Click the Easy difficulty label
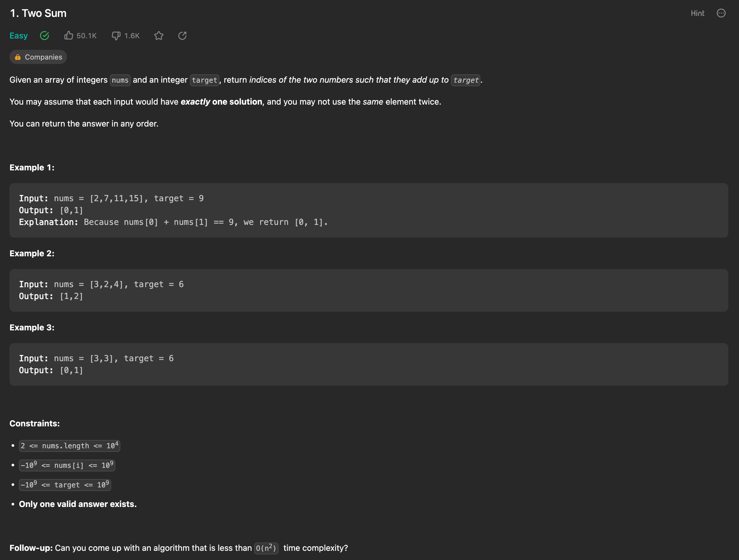Image resolution: width=739 pixels, height=560 pixels. [x=18, y=36]
